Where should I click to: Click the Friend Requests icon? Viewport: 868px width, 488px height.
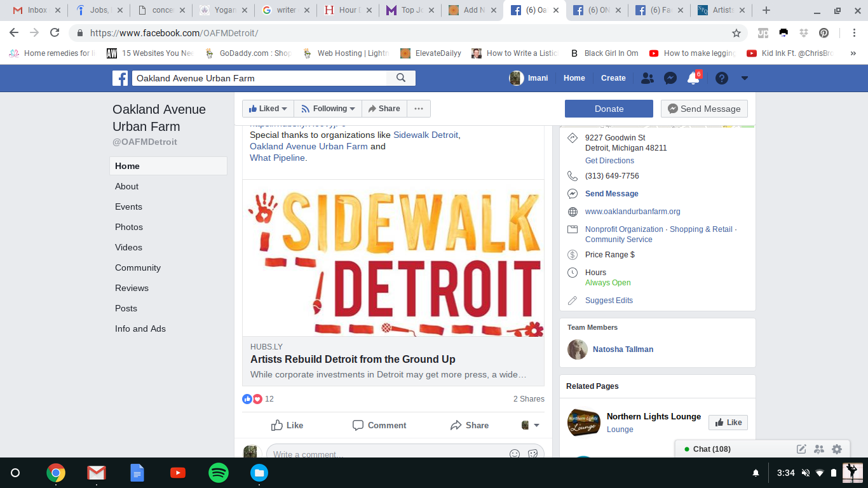(x=647, y=78)
